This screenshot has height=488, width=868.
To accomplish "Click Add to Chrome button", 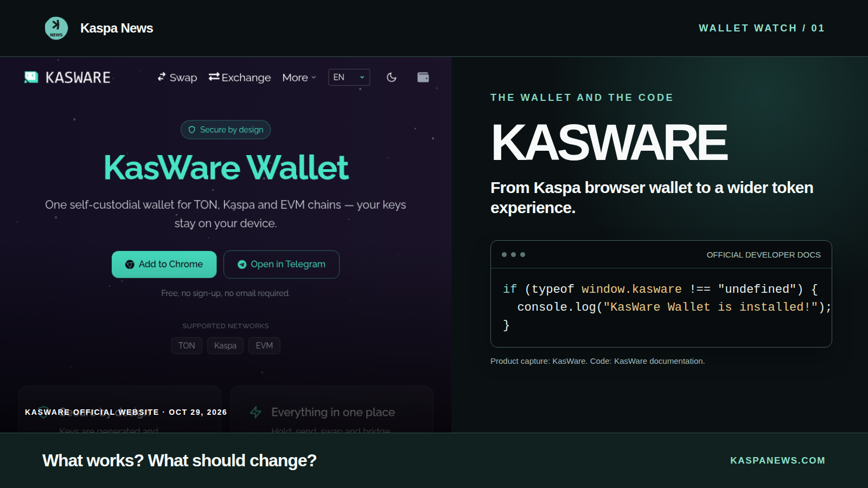I will tap(164, 265).
